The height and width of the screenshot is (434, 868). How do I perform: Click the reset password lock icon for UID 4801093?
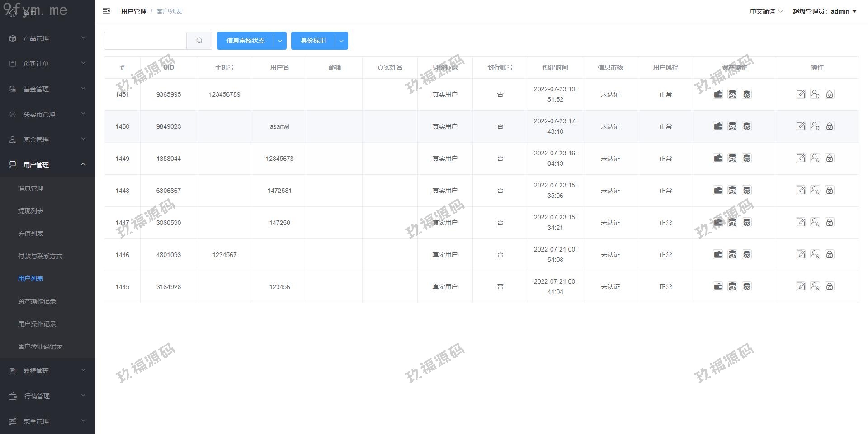[x=830, y=254]
